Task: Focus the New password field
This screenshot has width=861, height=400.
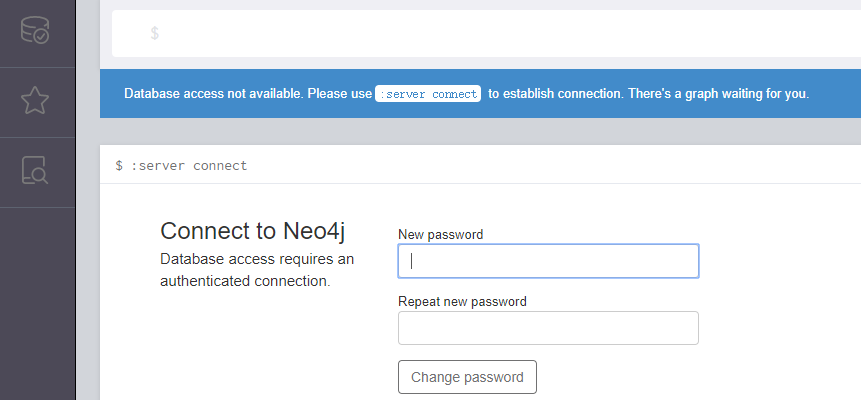Action: click(x=548, y=261)
